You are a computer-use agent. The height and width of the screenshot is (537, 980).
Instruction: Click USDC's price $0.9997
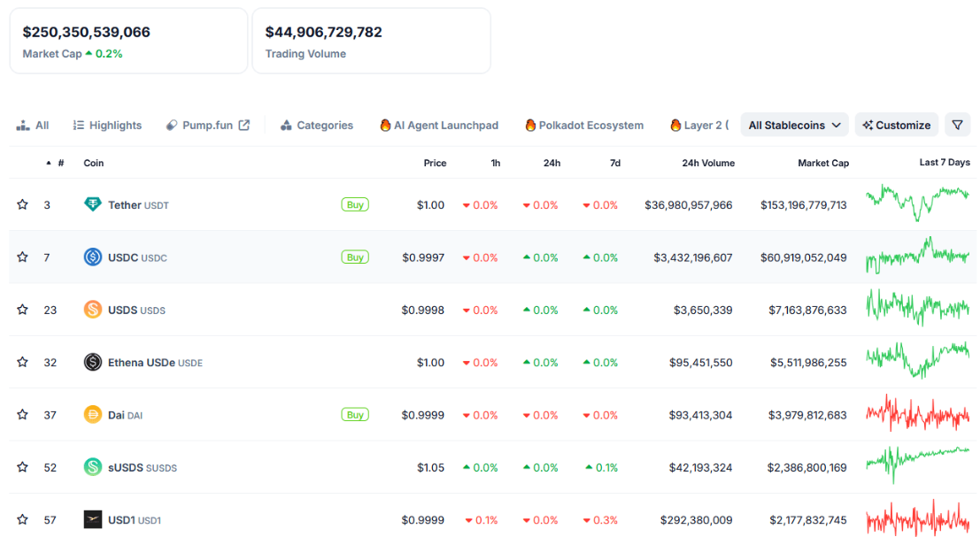pos(423,257)
